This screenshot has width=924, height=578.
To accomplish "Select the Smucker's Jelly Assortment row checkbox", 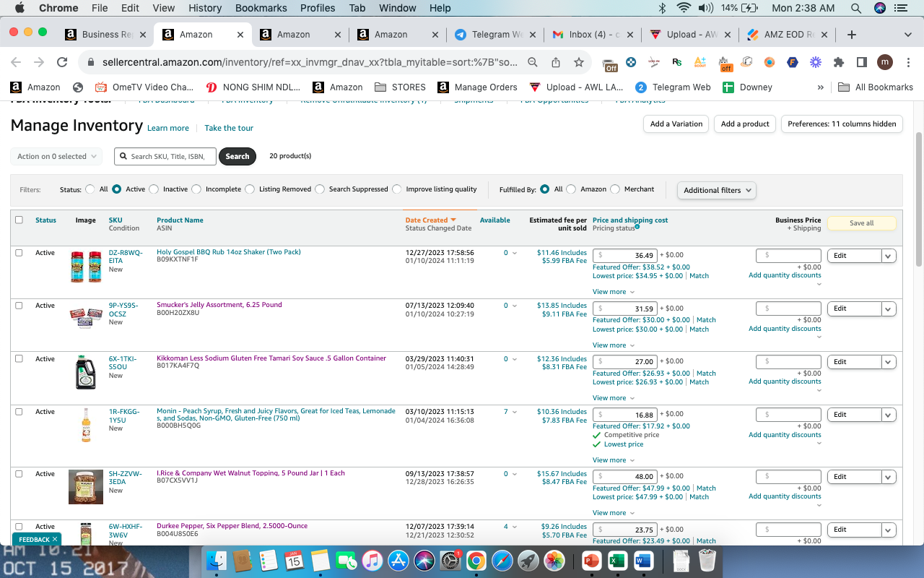I will (19, 306).
